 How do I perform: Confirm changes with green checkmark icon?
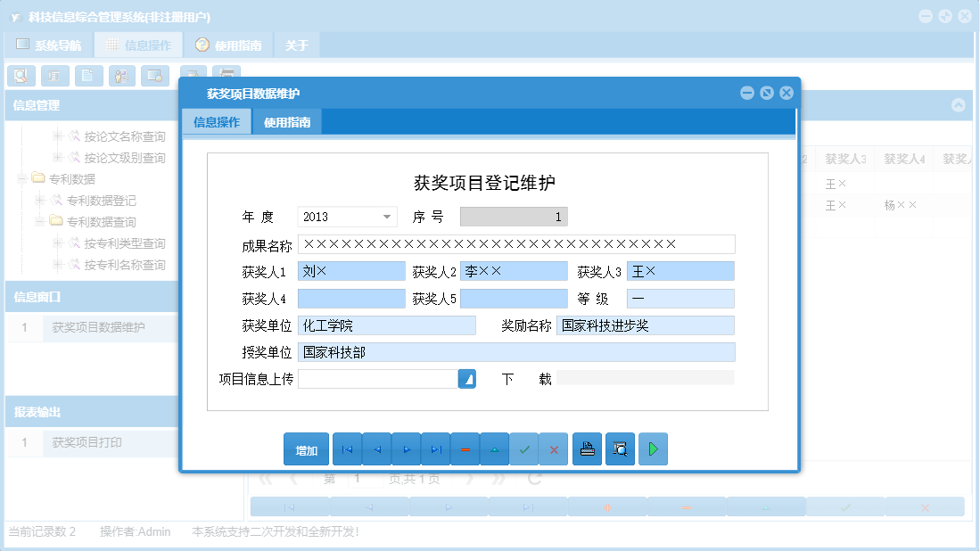(524, 448)
